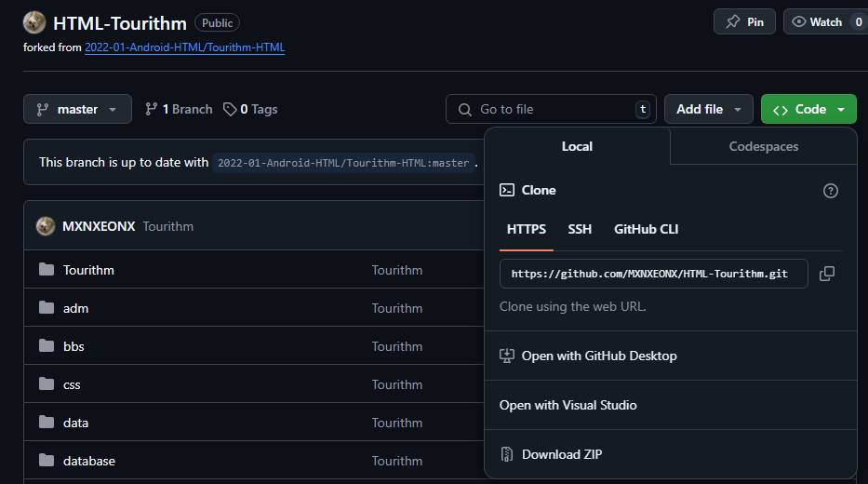Screen dimensions: 868x484
Task: Select the SSH clone option
Action: pyautogui.click(x=580, y=229)
